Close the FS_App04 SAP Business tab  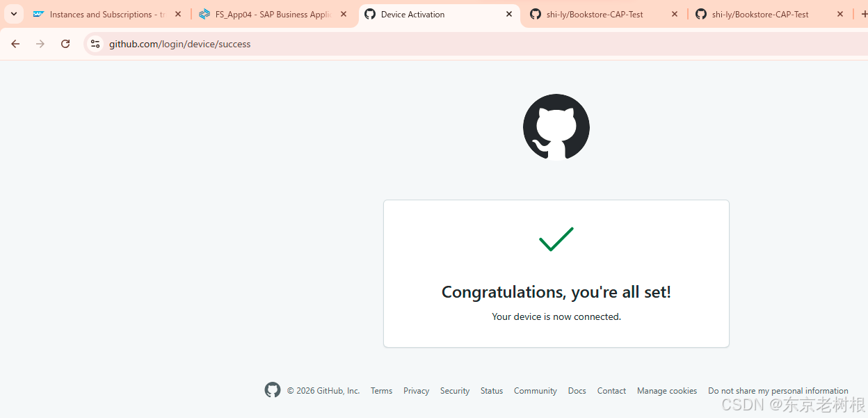point(344,14)
